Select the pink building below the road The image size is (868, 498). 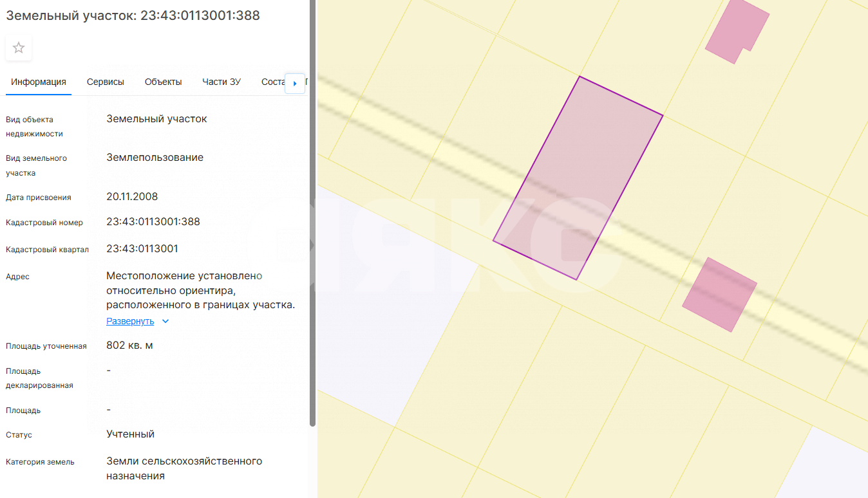(x=719, y=295)
